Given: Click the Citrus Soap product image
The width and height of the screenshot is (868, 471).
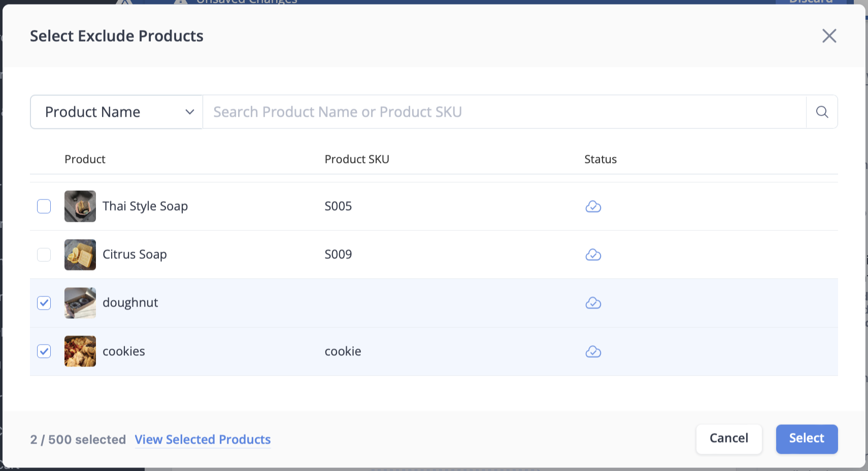Looking at the screenshot, I should 80,255.
